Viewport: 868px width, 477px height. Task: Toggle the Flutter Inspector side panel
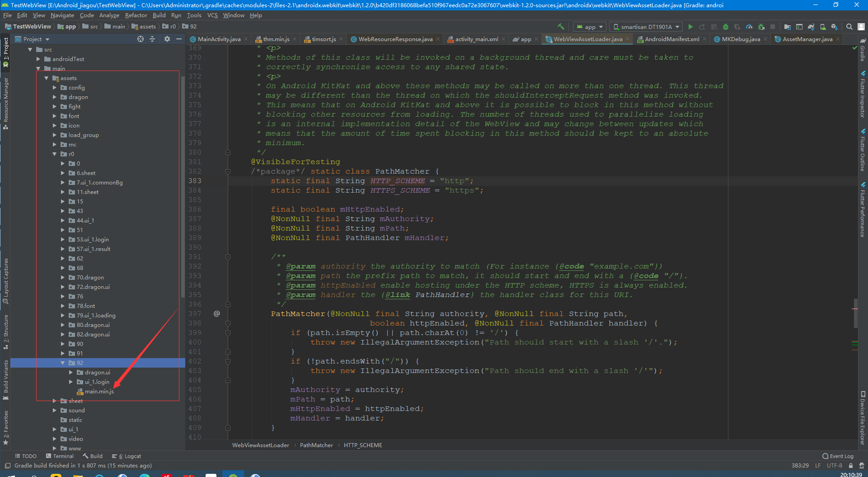tap(863, 94)
